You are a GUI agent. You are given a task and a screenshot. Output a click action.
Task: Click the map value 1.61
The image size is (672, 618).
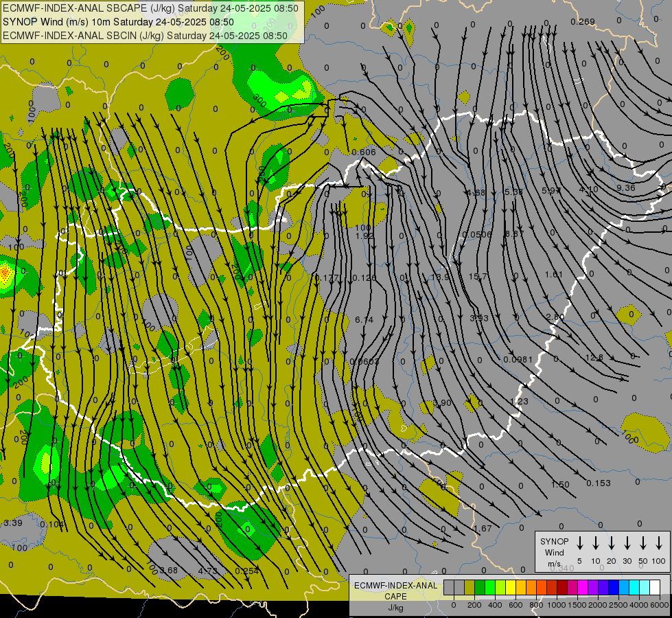click(x=554, y=274)
